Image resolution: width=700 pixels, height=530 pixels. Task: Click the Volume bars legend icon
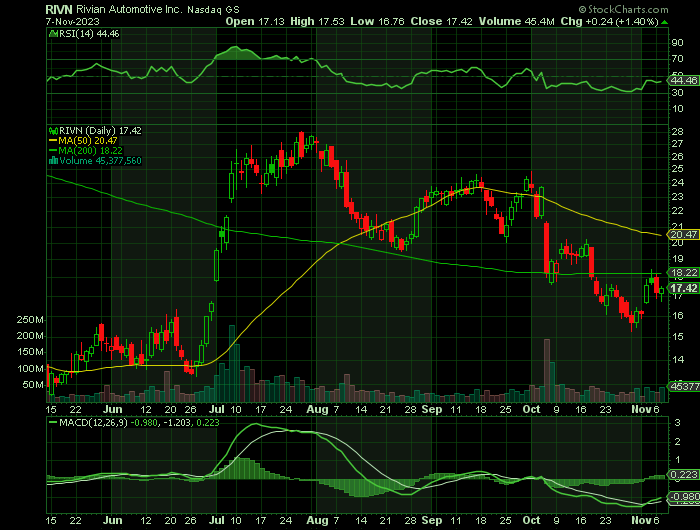[x=54, y=161]
